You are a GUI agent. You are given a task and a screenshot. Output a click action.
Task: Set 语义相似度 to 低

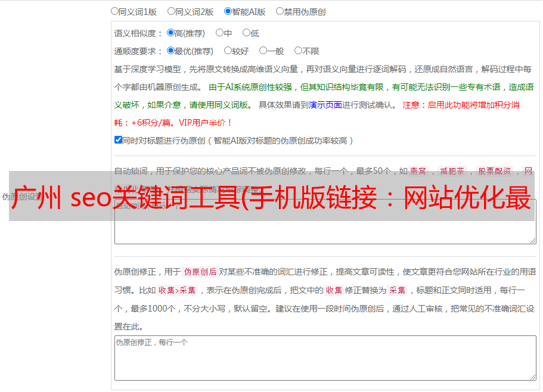[x=246, y=33]
